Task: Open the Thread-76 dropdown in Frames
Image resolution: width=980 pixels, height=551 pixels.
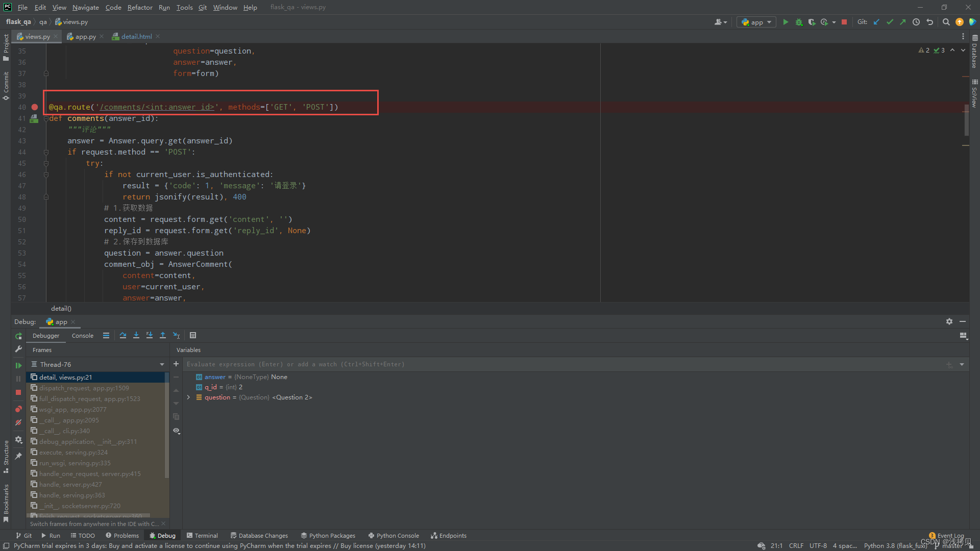Action: (x=161, y=364)
